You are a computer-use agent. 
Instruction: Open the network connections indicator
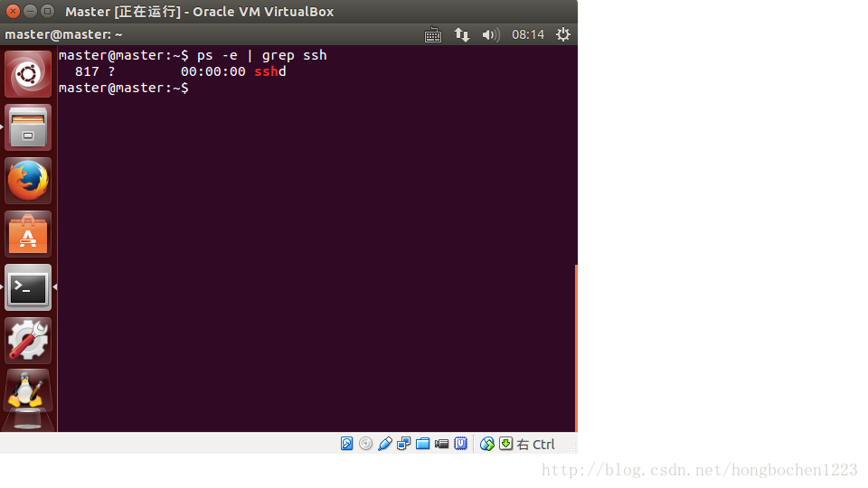click(462, 35)
